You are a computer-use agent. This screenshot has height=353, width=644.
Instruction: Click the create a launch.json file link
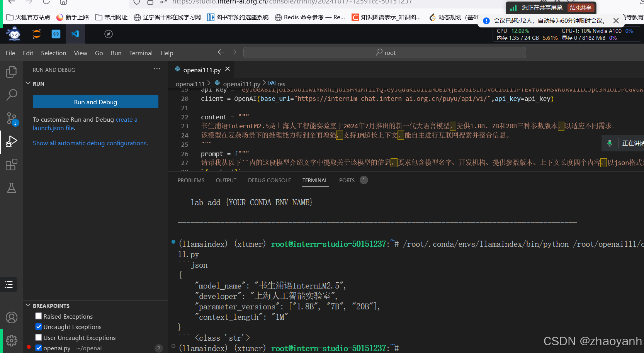pos(126,119)
